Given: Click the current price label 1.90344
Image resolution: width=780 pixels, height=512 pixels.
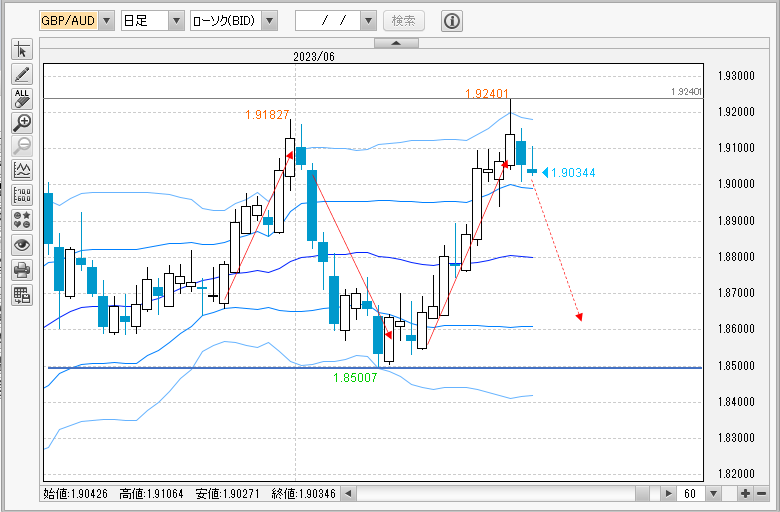Looking at the screenshot, I should pos(573,173).
